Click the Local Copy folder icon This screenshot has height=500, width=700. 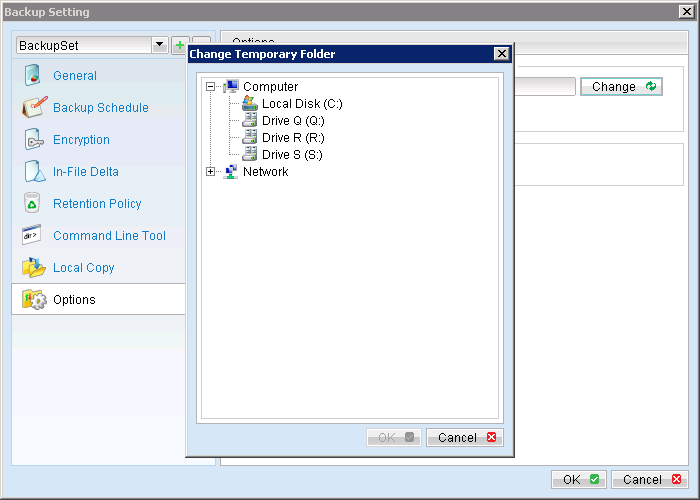click(35, 268)
